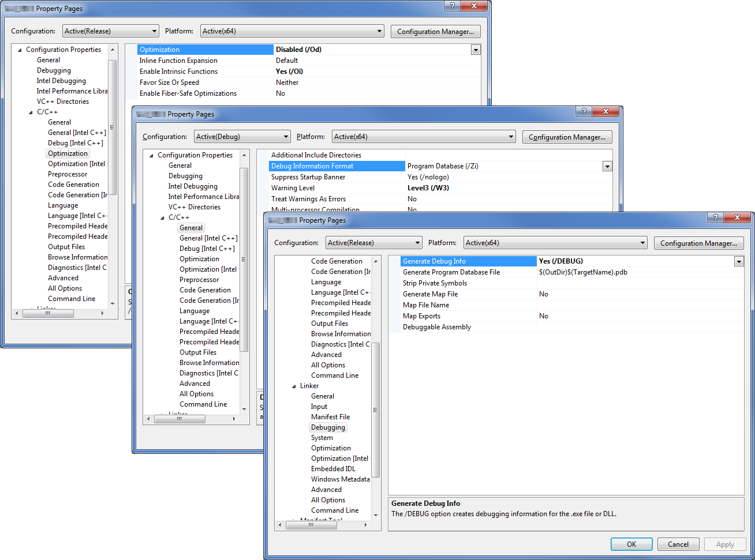
Task: Click the help icon of the front Property Pages window
Action: [x=716, y=217]
